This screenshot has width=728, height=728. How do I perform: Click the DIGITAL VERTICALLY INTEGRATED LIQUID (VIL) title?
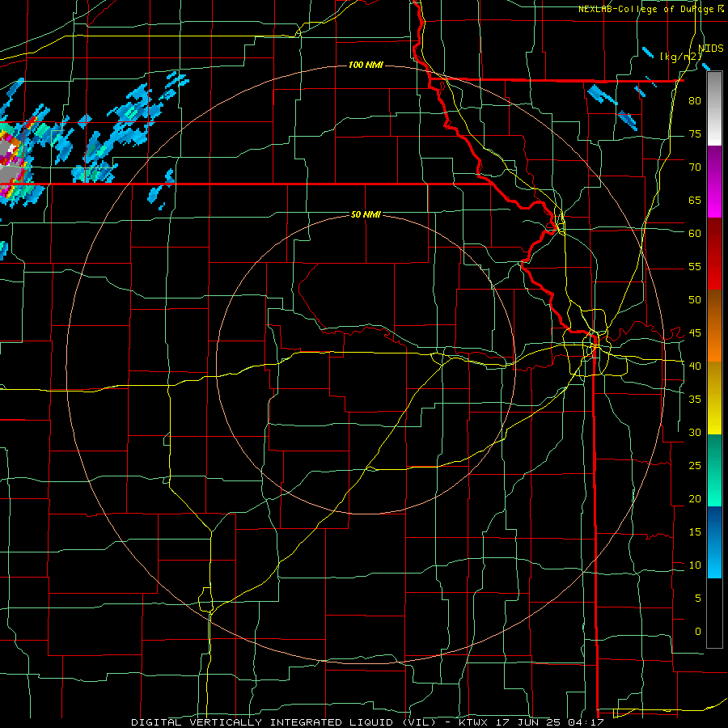point(284,722)
